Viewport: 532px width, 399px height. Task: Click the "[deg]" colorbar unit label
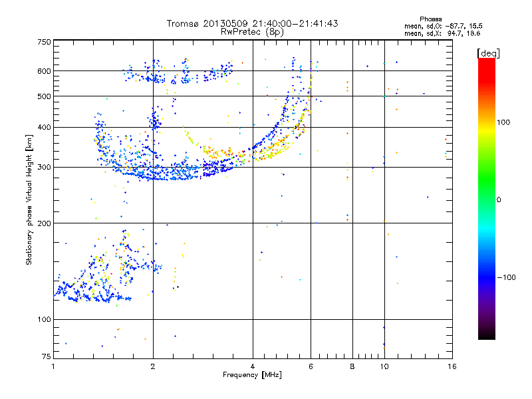(x=488, y=53)
